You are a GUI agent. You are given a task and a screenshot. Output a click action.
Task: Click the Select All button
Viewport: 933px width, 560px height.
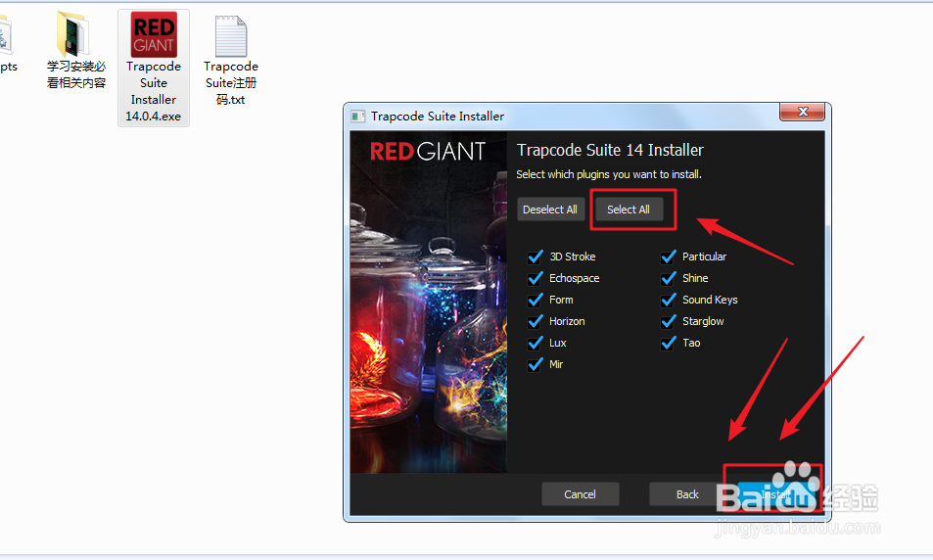pyautogui.click(x=629, y=210)
